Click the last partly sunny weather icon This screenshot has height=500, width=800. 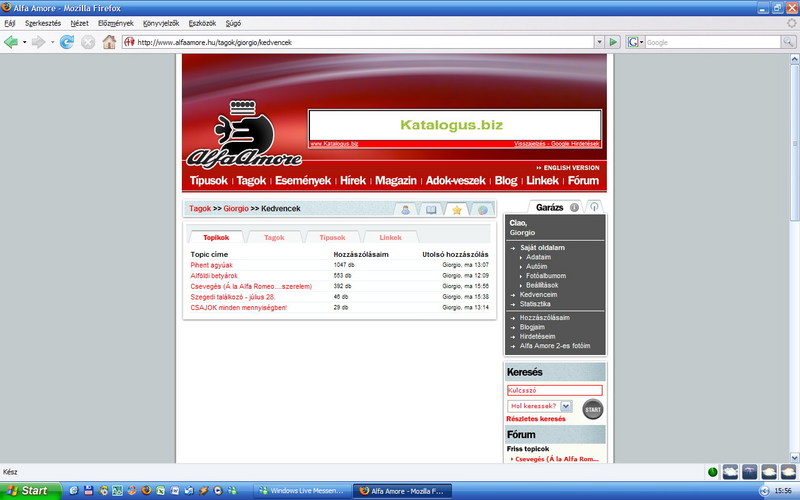point(788,472)
